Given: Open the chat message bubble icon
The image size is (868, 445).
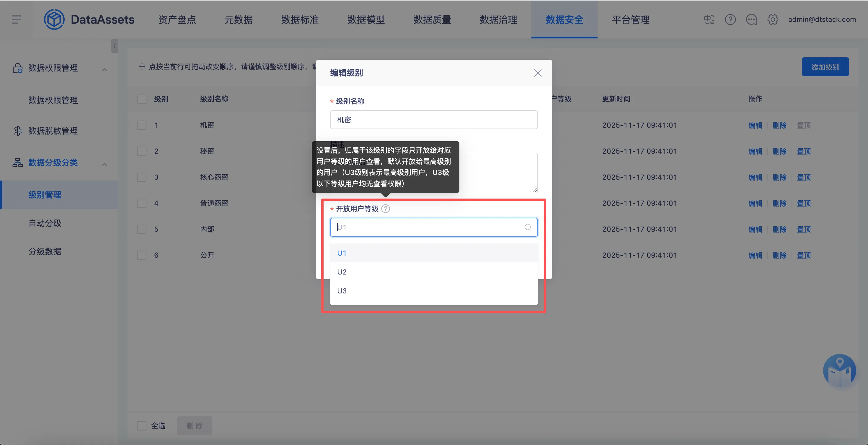Looking at the screenshot, I should tap(751, 20).
